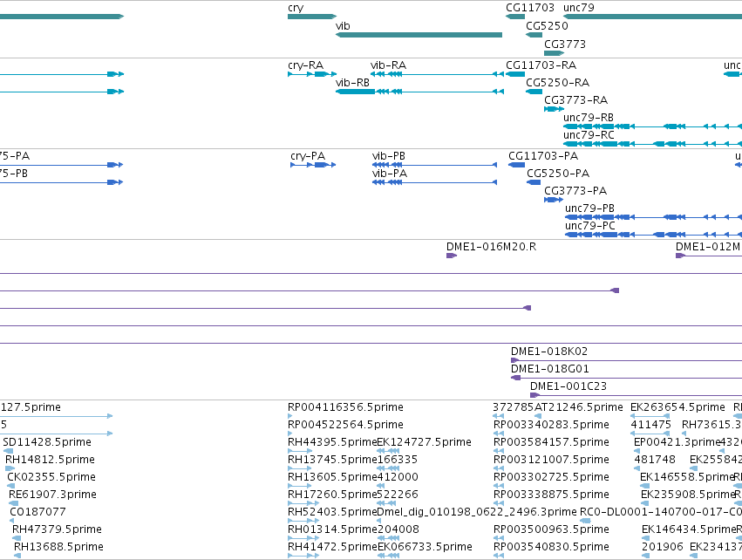Click the EK066733.5prime EST label
Viewport: 742px width, 560px height.
[x=425, y=548]
